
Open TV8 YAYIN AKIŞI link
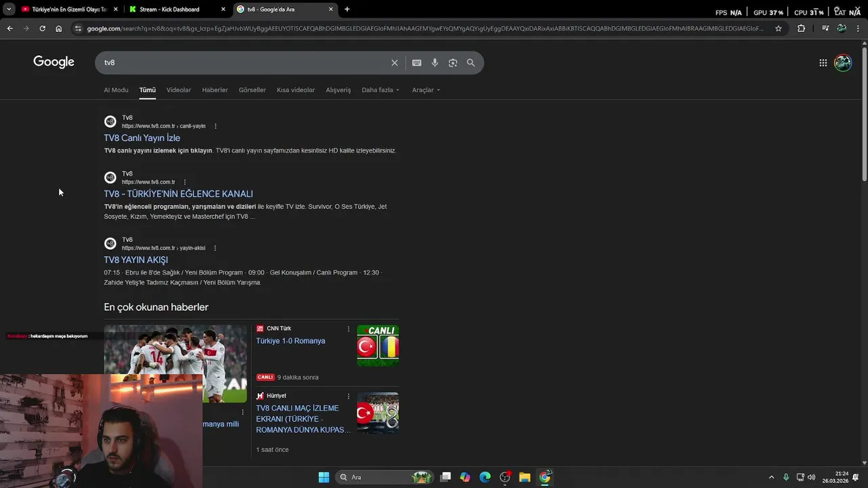click(136, 260)
